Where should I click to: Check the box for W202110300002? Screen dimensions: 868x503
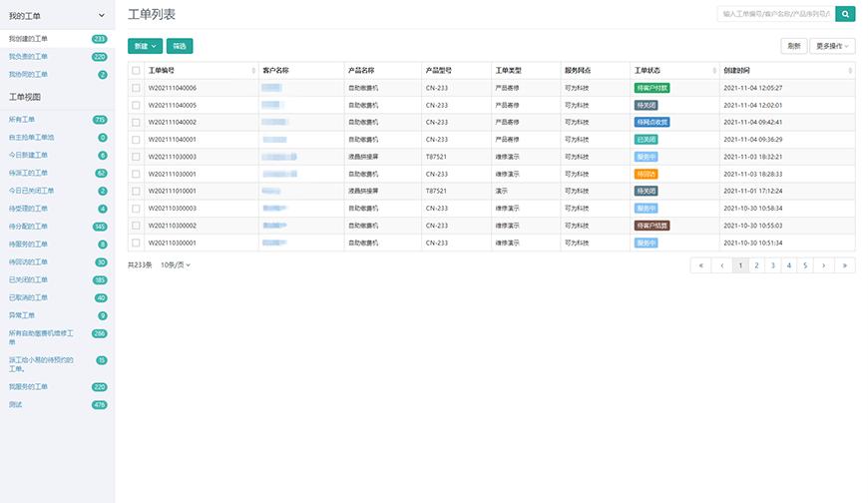136,226
